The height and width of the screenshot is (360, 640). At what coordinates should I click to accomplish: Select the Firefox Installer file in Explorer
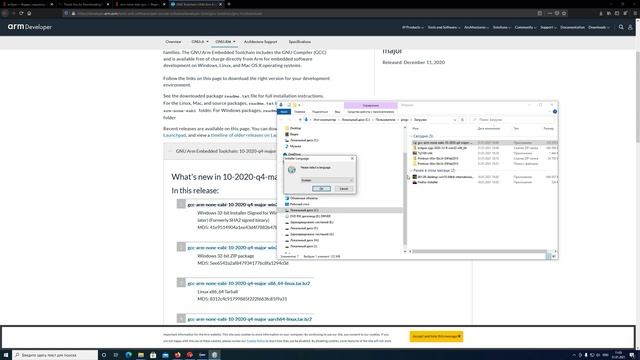click(x=427, y=182)
